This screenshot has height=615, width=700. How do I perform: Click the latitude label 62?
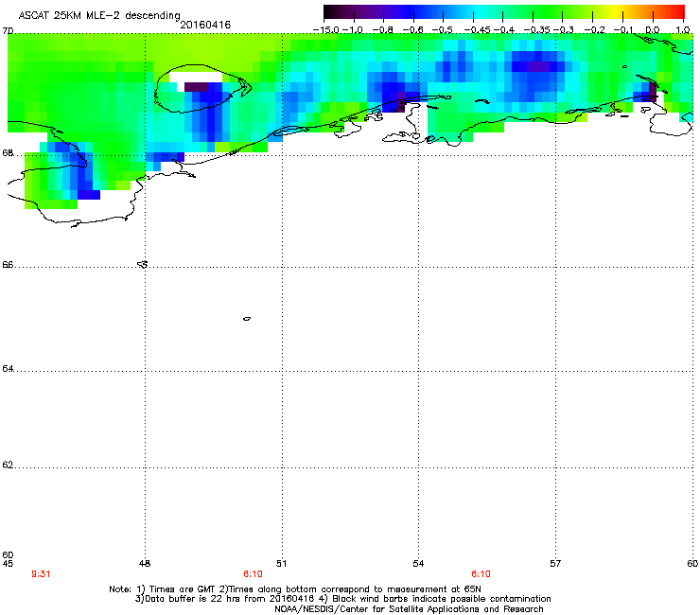point(8,465)
